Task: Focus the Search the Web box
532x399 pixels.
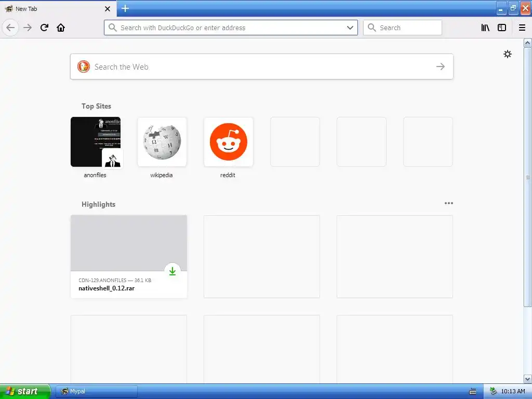Action: (x=262, y=66)
